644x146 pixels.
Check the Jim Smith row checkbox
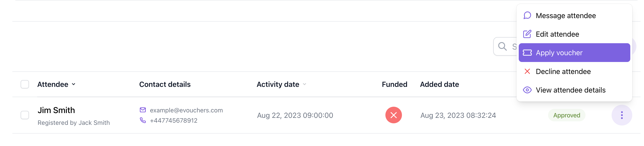tap(25, 115)
